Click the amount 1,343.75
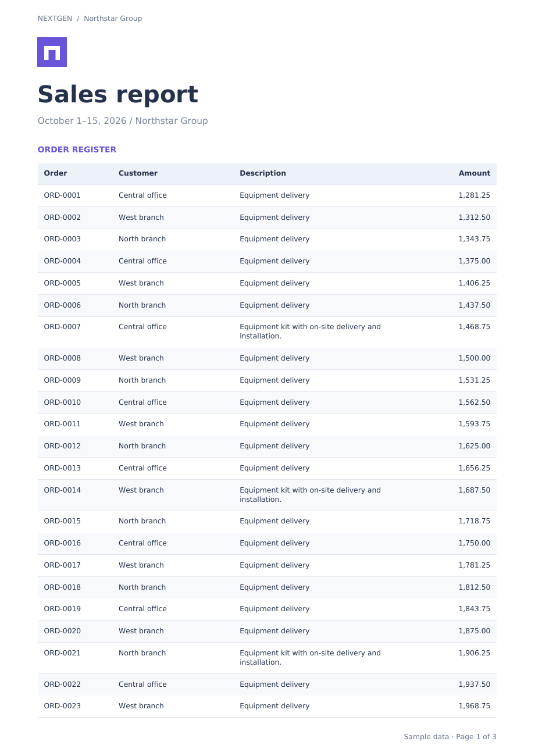Screen dimensions: 535x756 pos(475,239)
